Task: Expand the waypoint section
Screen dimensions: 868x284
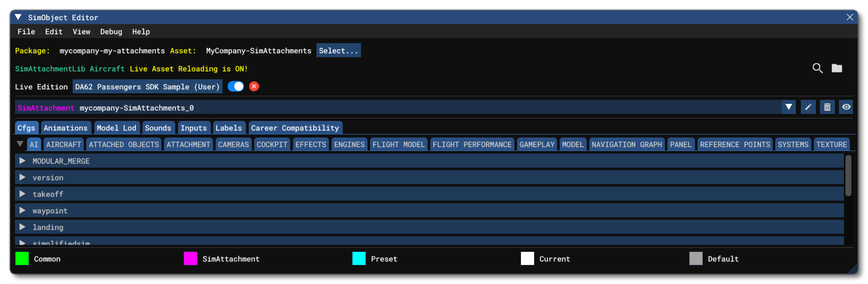Action: coord(22,211)
